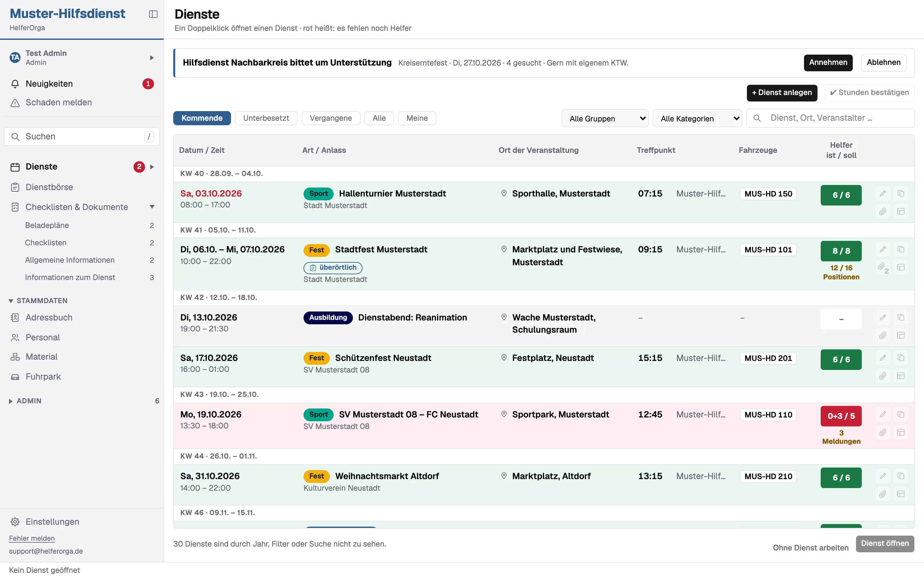Viewport: 924px width, 578px height.
Task: Decline the support request with Ablehnen
Action: 884,63
